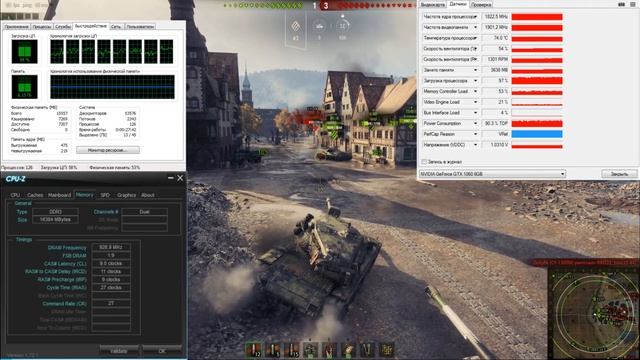Open the GPU-Z menu icon
This screenshot has height=360, width=640.
pos(633,4)
